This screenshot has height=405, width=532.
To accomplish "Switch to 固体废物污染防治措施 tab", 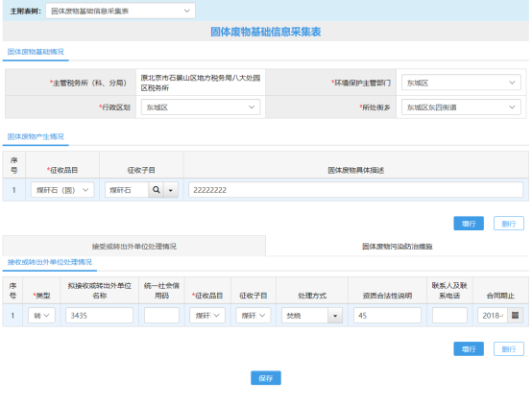I will (x=398, y=247).
